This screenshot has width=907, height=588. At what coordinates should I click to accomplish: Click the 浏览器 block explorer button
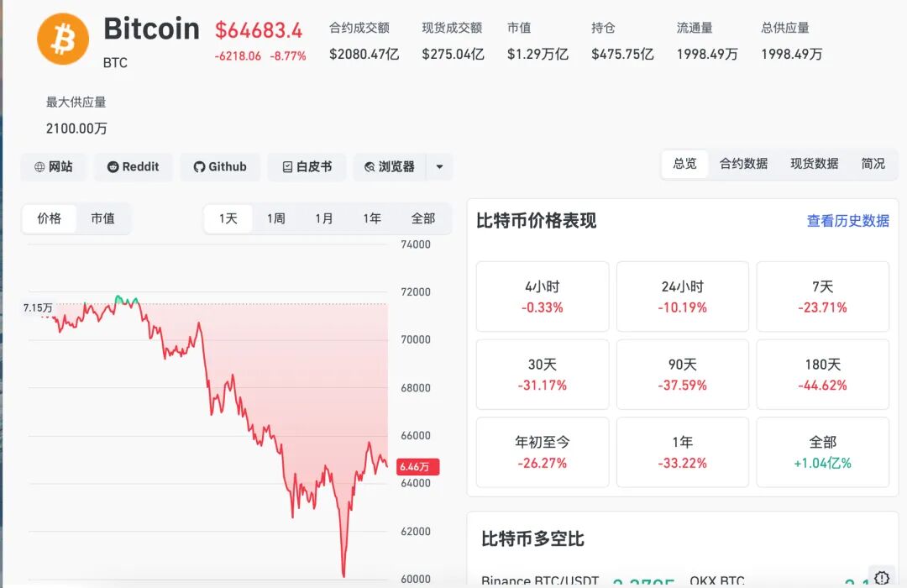point(390,166)
